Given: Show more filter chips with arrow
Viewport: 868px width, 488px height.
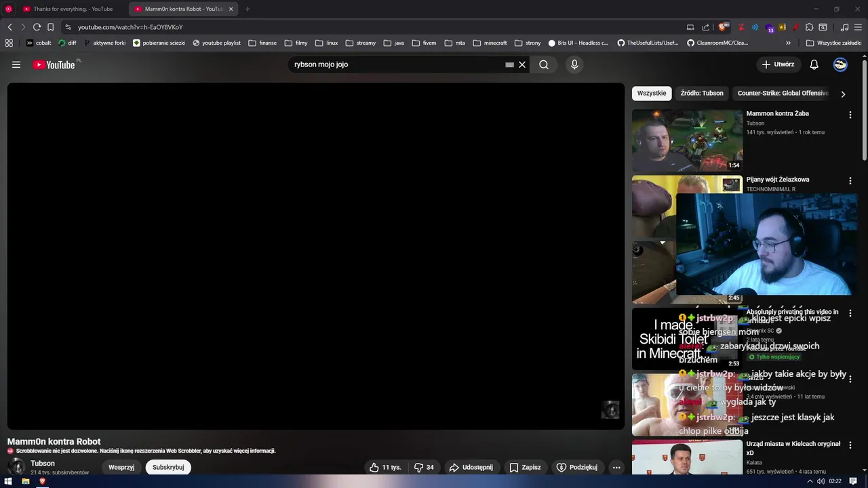Looking at the screenshot, I should [x=843, y=94].
